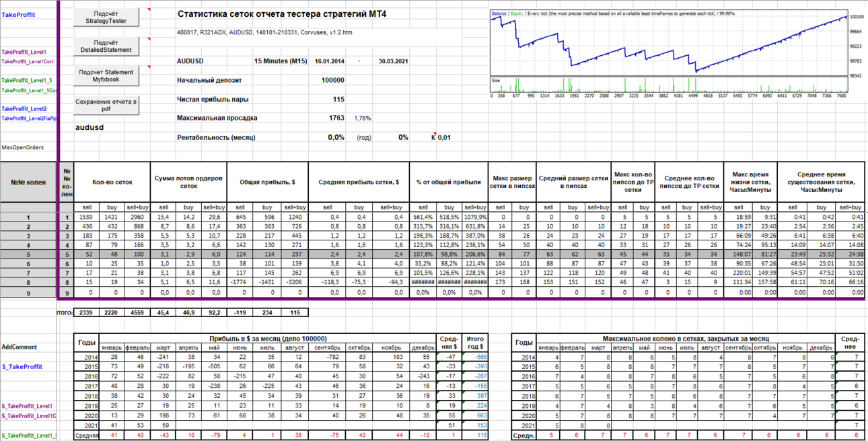The width and height of the screenshot is (868, 441).
Task: Click the TakeProffit label at top left
Action: click(19, 14)
